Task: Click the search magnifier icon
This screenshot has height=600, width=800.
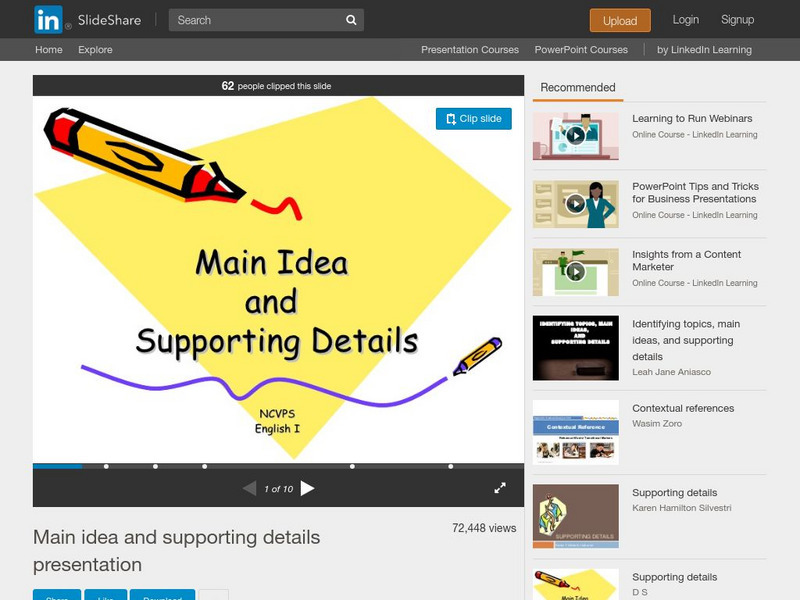Action: point(351,20)
